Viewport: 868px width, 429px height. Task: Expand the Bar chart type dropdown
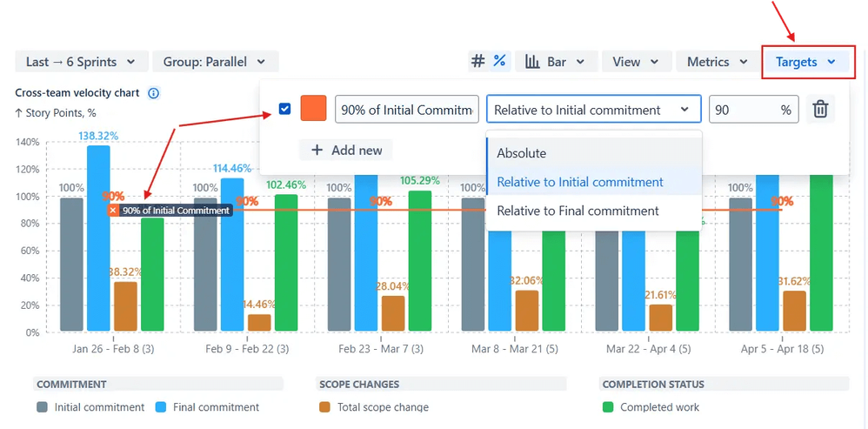(556, 62)
